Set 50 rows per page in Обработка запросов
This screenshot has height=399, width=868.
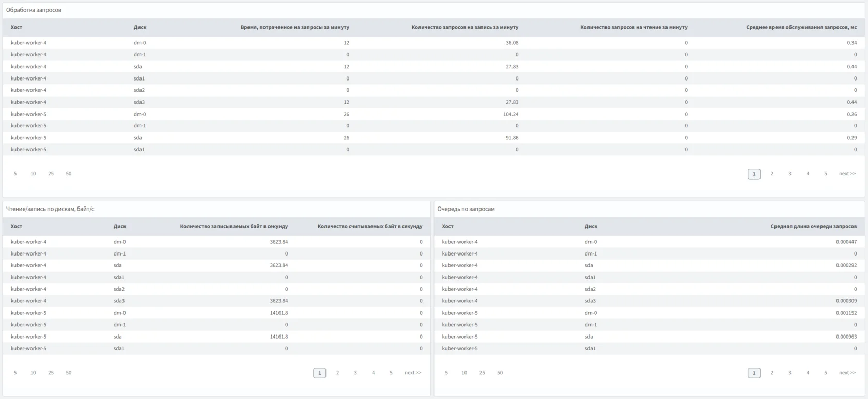tap(69, 174)
